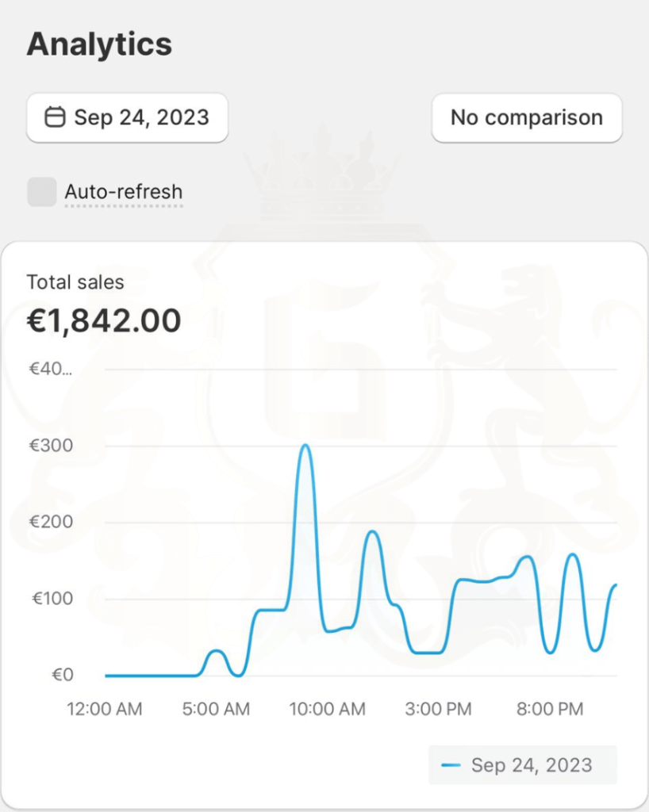Click the €300 y-axis label
This screenshot has width=649, height=812.
[51, 446]
